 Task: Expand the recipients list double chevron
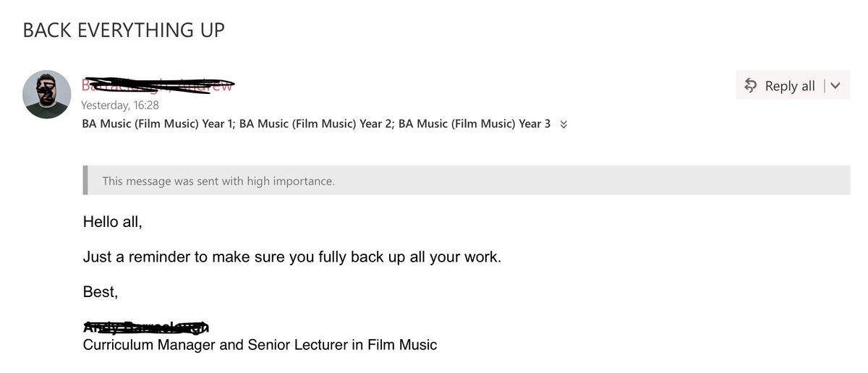[x=564, y=124]
